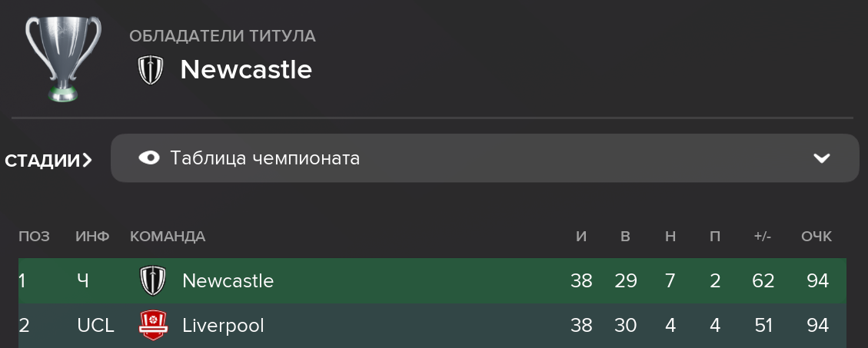Click the UCL qualification marker for Liverpool
Screen dimensions: 868x348
96,325
